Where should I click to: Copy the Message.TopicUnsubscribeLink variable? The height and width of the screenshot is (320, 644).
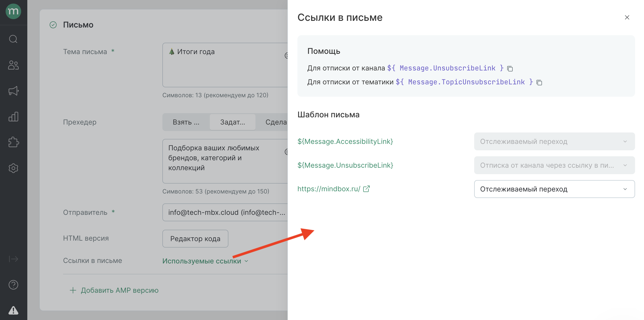539,82
